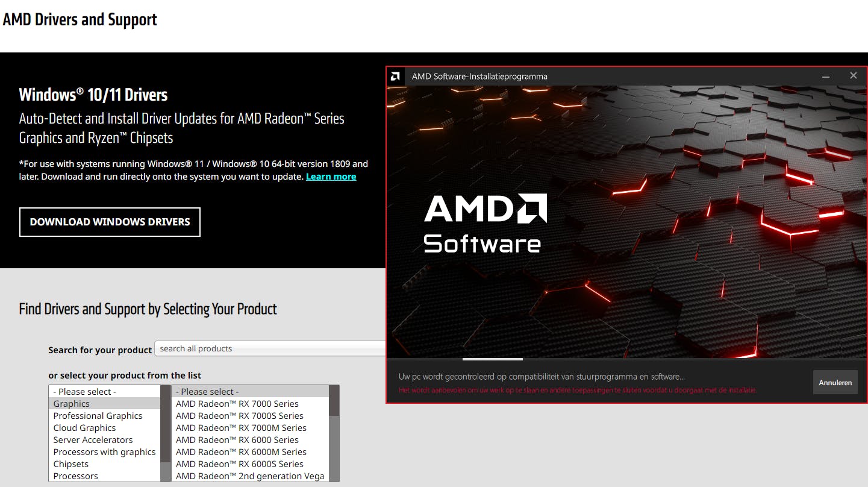Select Chipsets in the category list

click(x=104, y=464)
